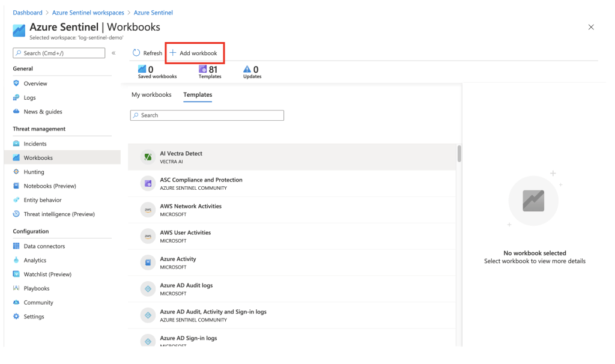Collapse the left sidebar with double chevron
Screen dimensions: 615x364
click(x=114, y=53)
